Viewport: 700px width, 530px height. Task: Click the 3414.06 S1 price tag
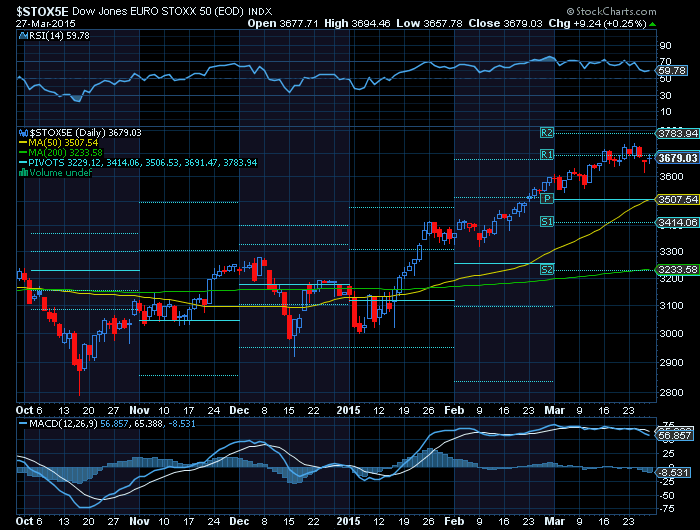[678, 222]
